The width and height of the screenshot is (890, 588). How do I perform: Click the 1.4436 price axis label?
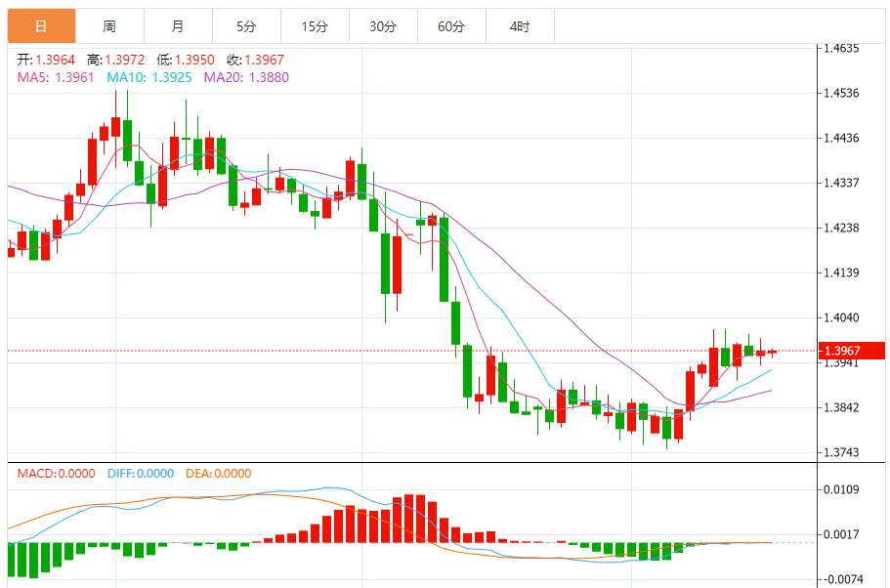tap(842, 138)
